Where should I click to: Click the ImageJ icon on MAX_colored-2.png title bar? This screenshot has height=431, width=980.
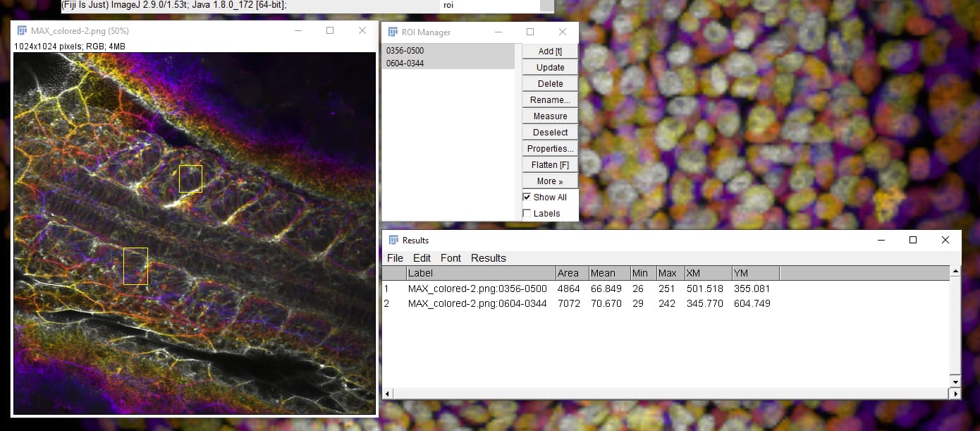[22, 31]
